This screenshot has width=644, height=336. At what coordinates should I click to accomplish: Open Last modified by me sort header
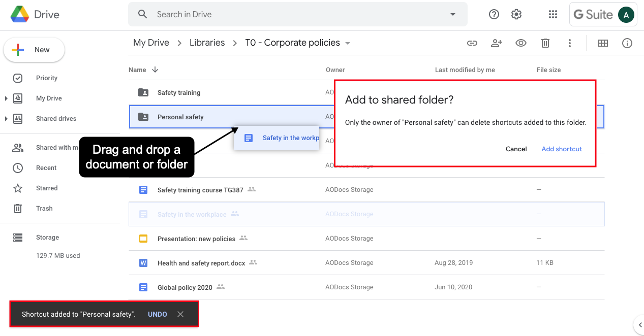(465, 70)
